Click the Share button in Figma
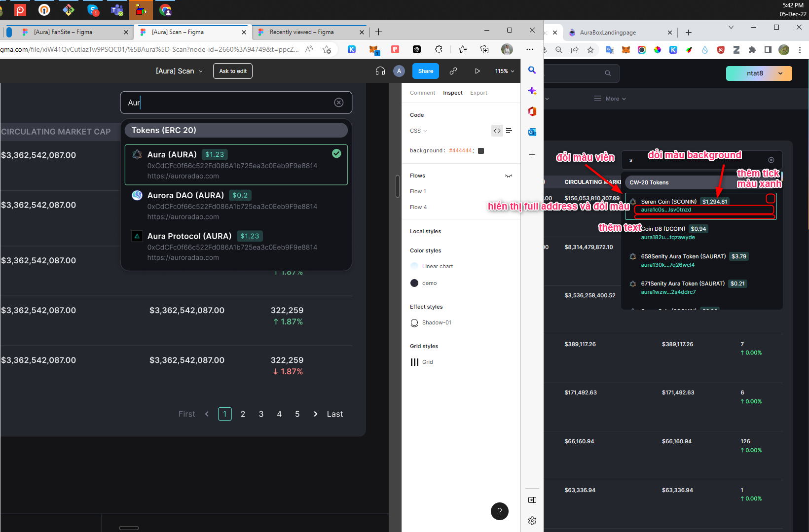The width and height of the screenshot is (809, 532). point(425,71)
